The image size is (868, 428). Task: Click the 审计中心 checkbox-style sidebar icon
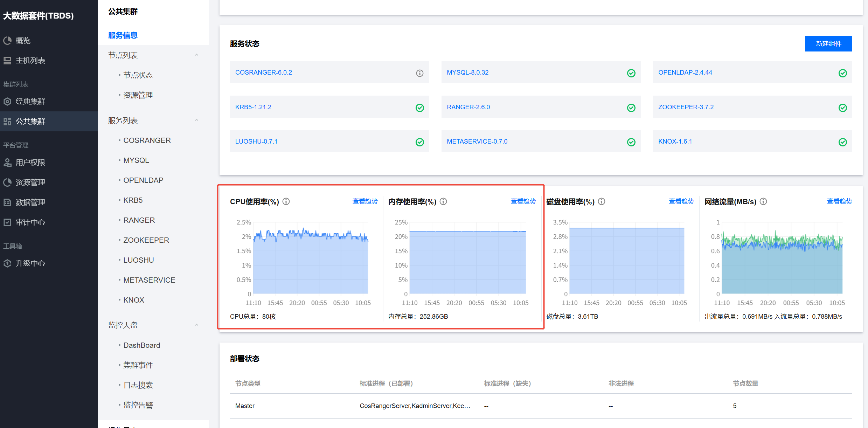[x=7, y=222]
